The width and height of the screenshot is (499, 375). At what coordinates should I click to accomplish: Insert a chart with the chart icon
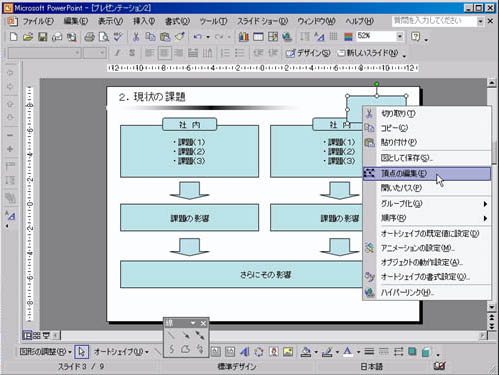point(244,36)
